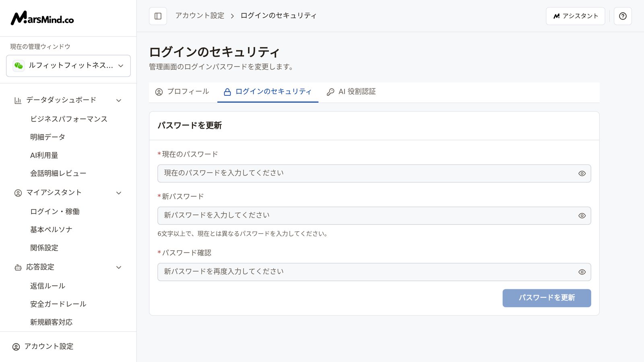Image resolution: width=644 pixels, height=362 pixels.
Task: Toggle the sidebar panel icon
Action: click(x=158, y=16)
